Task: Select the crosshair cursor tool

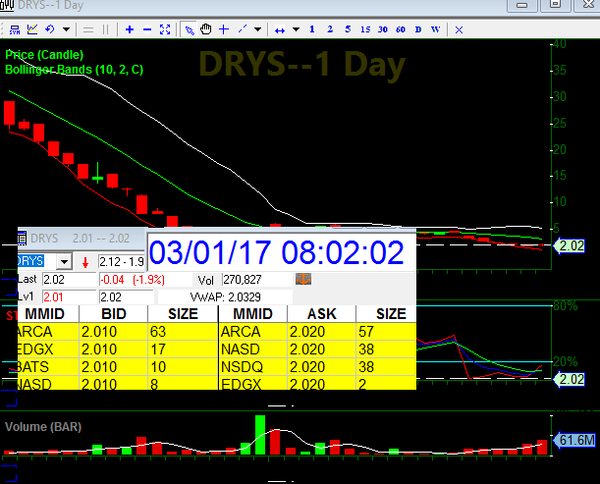Action: point(225,29)
